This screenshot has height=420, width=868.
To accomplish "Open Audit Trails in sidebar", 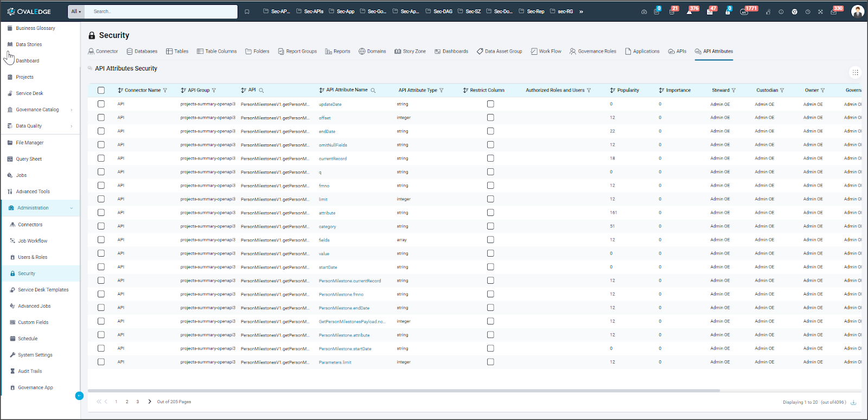I will coord(30,371).
